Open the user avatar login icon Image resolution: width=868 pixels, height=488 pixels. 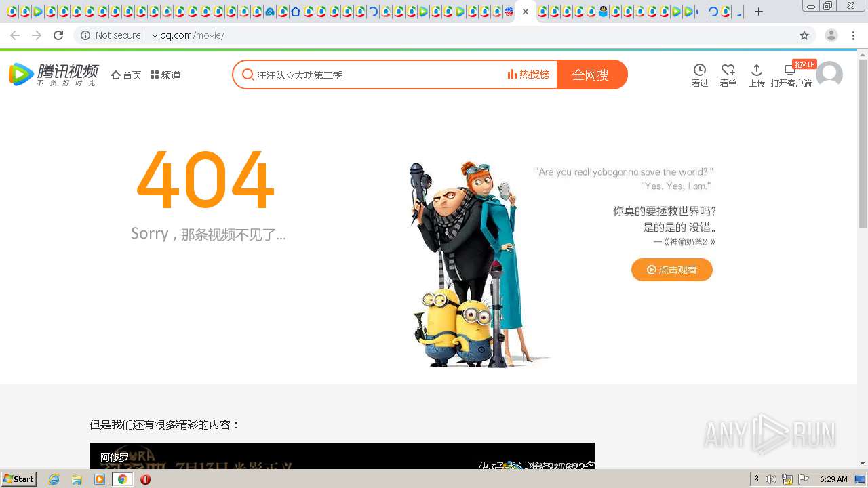point(829,75)
